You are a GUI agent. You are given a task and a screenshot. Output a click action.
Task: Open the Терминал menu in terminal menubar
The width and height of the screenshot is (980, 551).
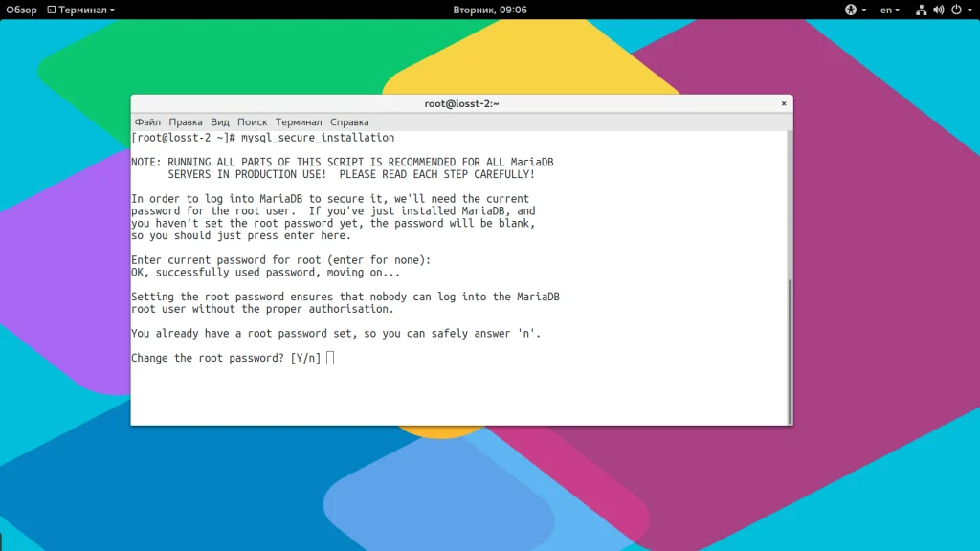(299, 122)
